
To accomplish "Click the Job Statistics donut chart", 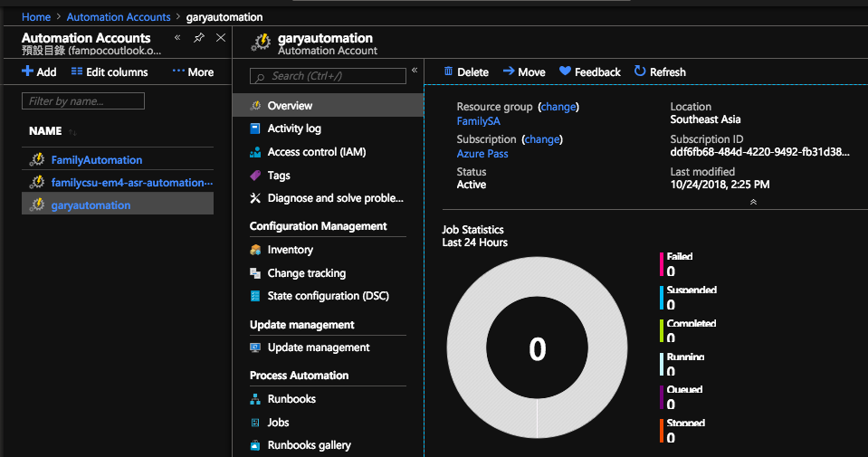I will (537, 348).
